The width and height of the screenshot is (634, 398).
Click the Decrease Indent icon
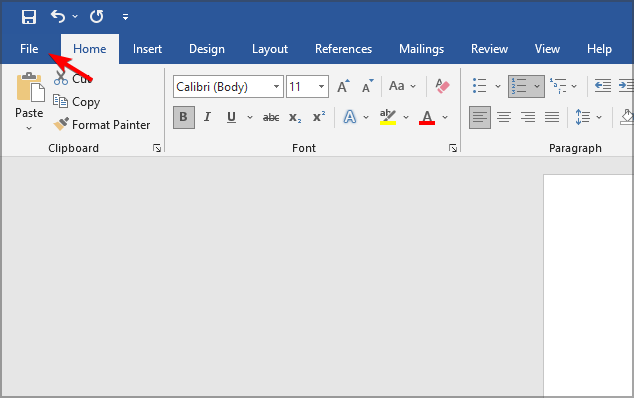point(602,86)
